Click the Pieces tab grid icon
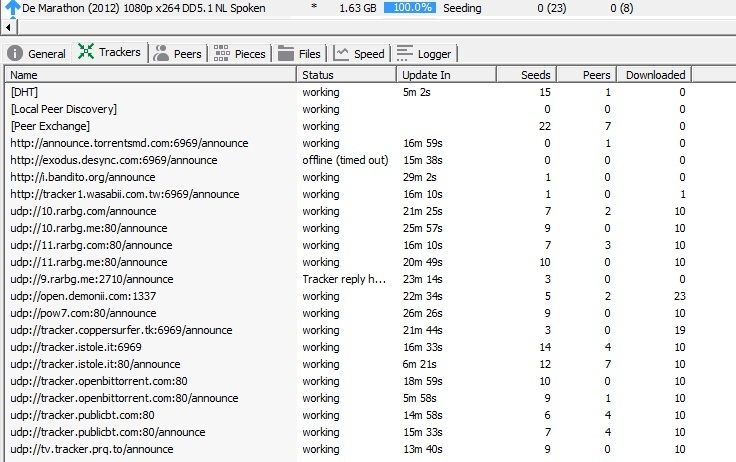 click(222, 53)
